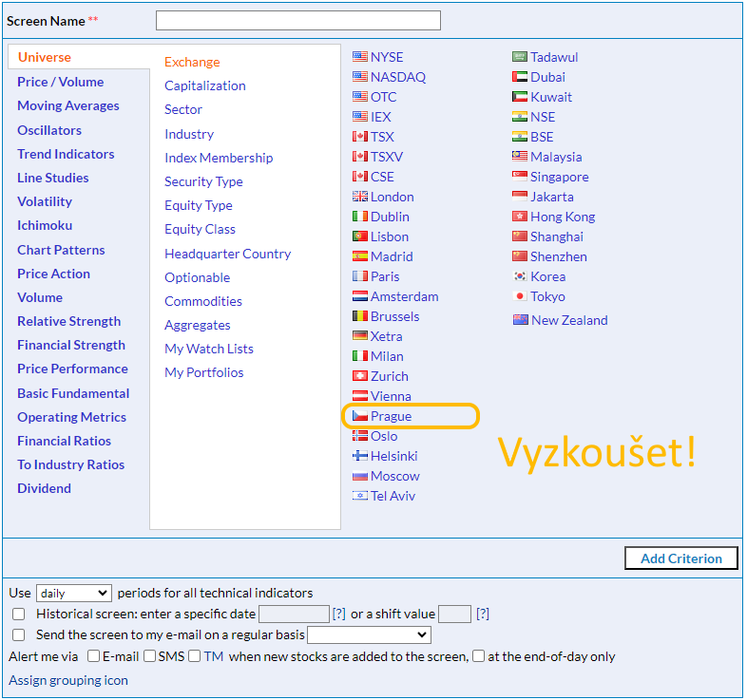Click the shift value input field
This screenshot has width=747, height=700.
pyautogui.click(x=455, y=615)
